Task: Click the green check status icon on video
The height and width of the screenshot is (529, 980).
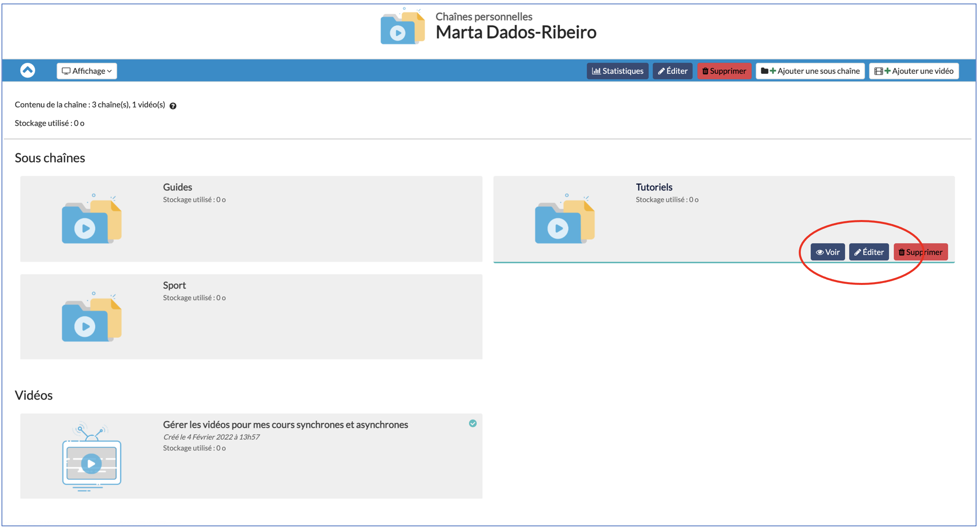Action: point(473,424)
